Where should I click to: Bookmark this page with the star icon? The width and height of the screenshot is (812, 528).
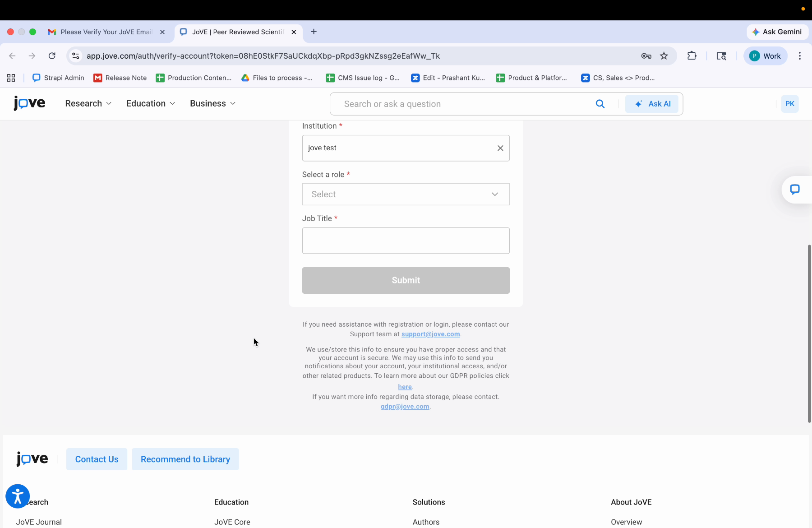pyautogui.click(x=664, y=56)
